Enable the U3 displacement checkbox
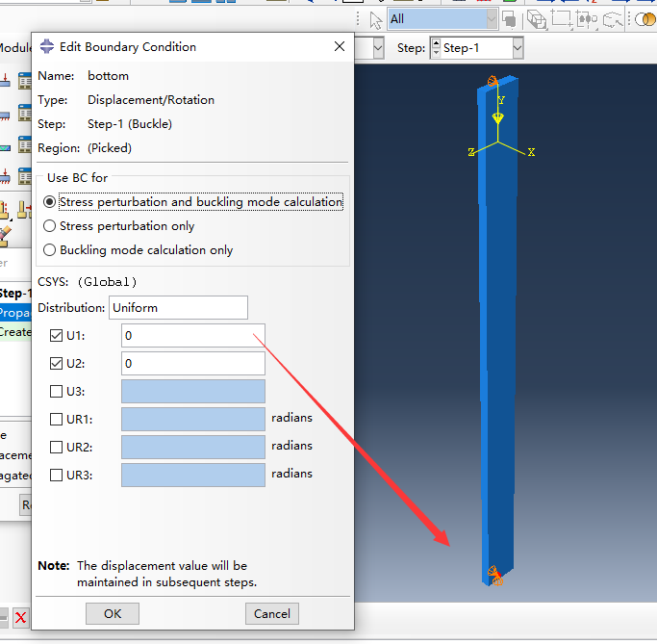 (57, 391)
